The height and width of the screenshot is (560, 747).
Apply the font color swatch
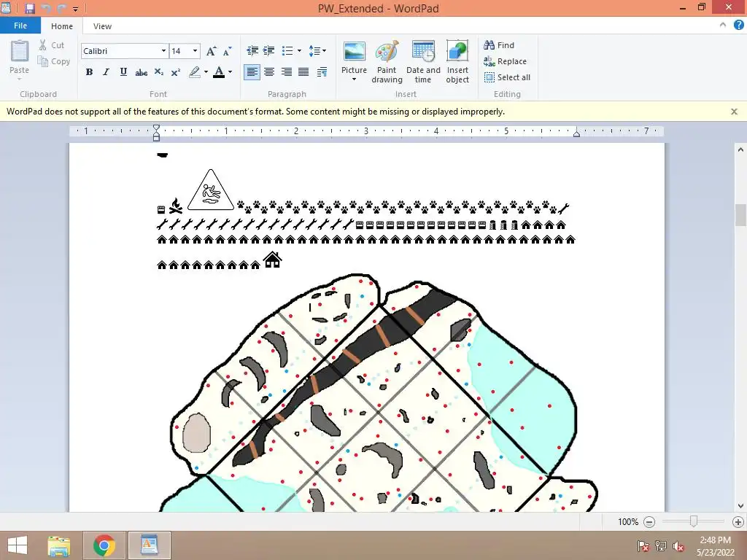click(x=219, y=72)
